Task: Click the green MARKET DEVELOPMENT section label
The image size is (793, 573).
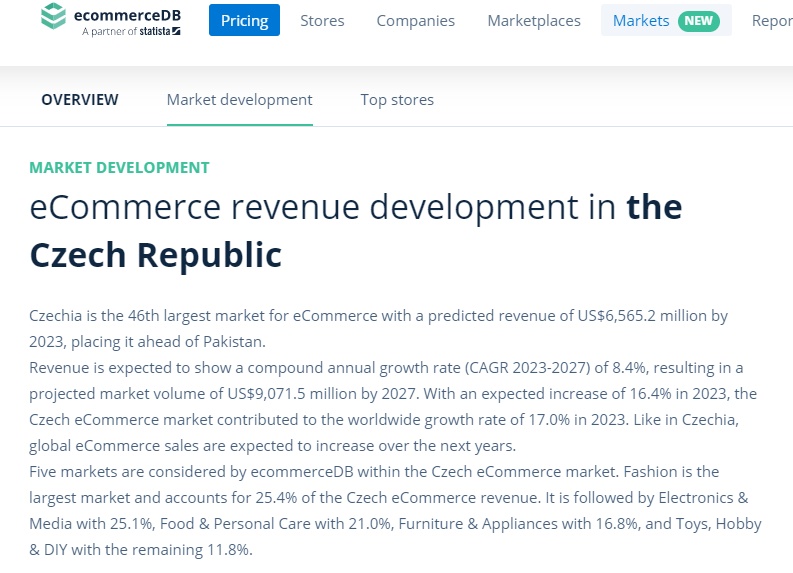Action: [x=120, y=168]
